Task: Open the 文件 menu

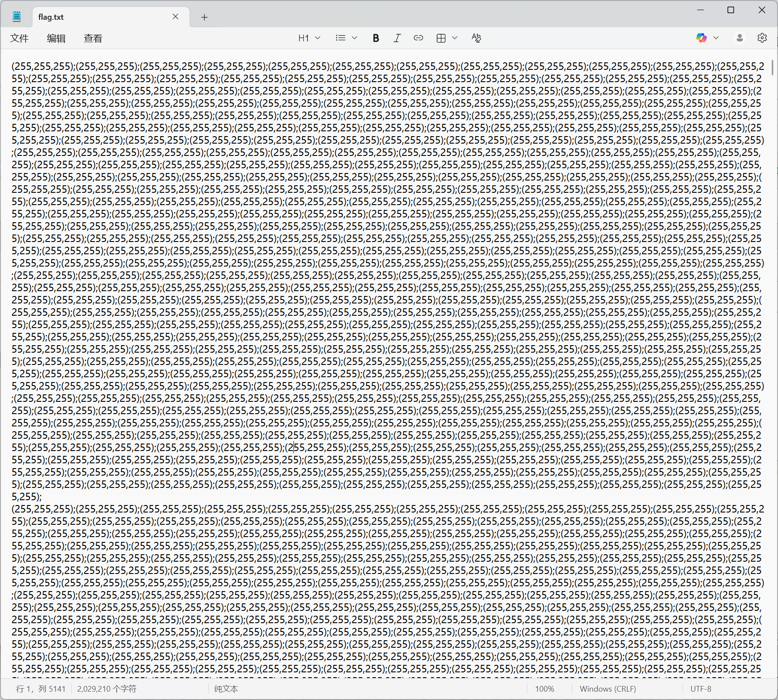Action: click(19, 39)
